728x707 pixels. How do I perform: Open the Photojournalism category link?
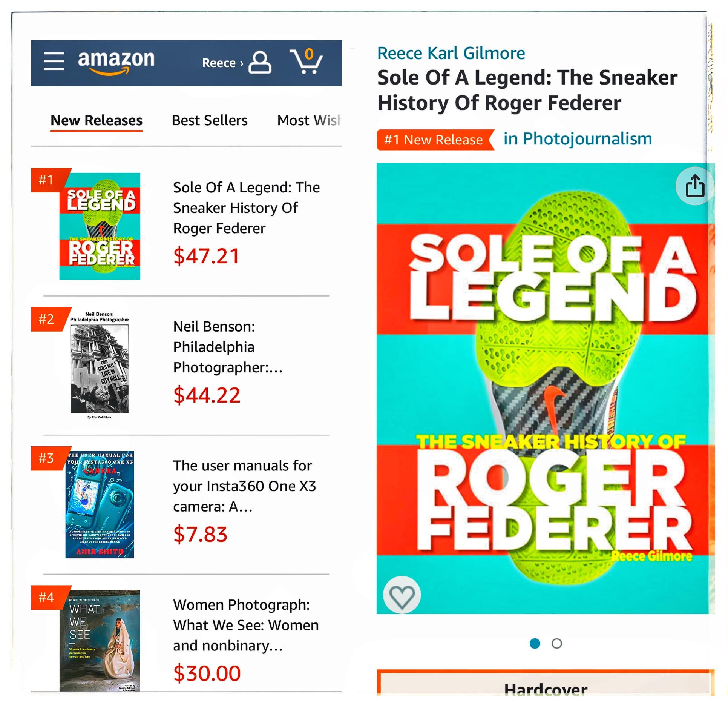(x=578, y=139)
